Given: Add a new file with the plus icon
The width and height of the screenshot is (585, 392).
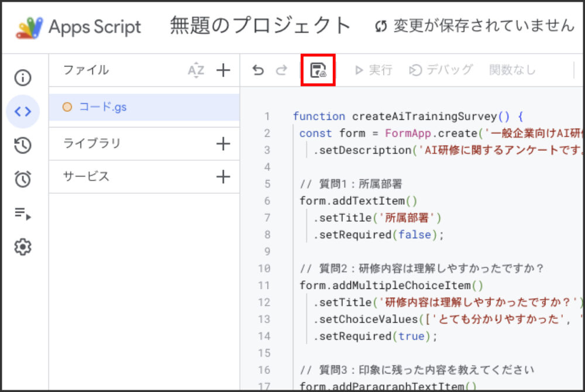Looking at the screenshot, I should pyautogui.click(x=223, y=70).
